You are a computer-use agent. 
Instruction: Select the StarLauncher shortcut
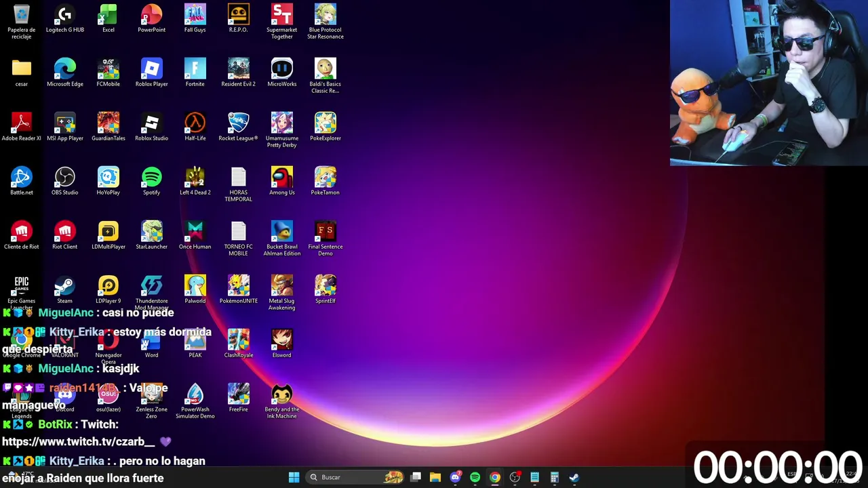coord(151,236)
